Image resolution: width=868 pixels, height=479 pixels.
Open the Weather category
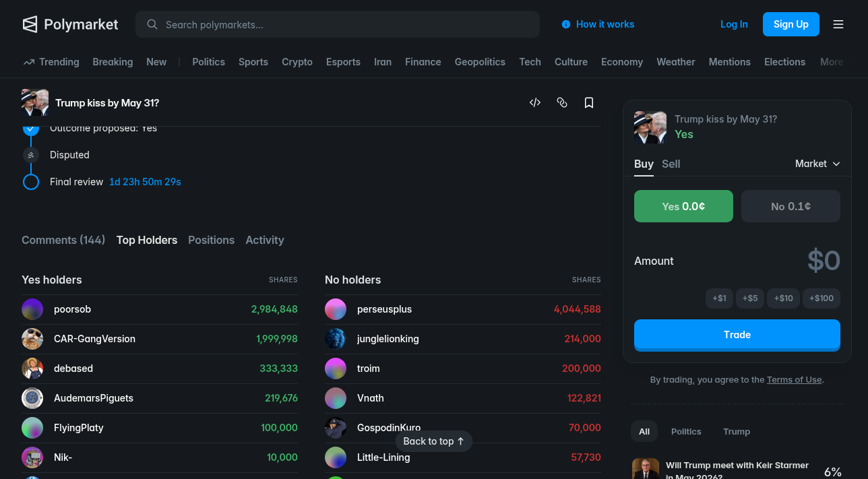(x=676, y=62)
